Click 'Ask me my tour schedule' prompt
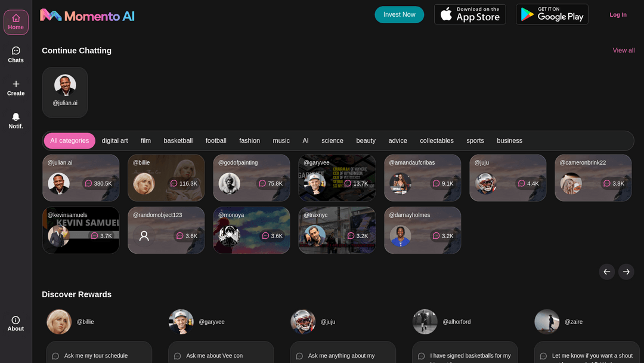This screenshot has height=363, width=644. click(99, 353)
